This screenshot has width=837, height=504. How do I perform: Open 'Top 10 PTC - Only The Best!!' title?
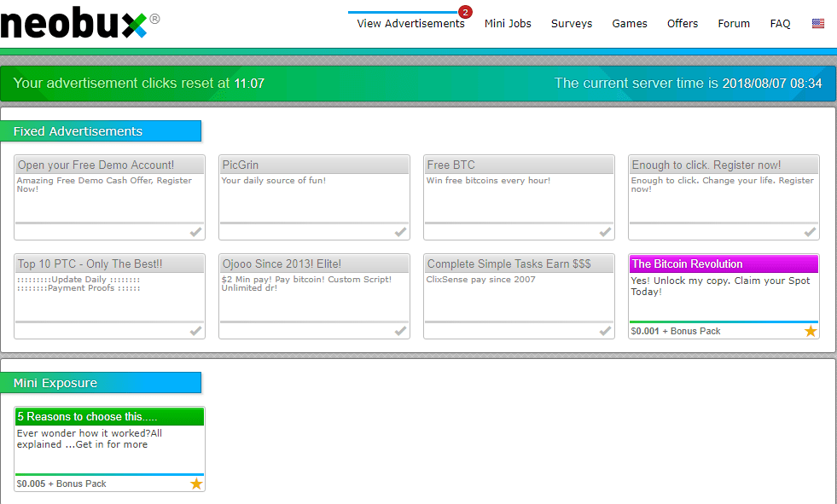[x=90, y=264]
